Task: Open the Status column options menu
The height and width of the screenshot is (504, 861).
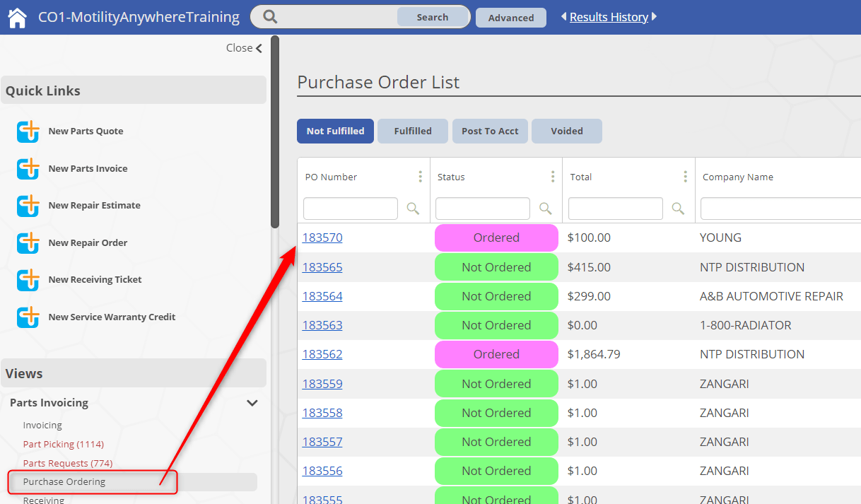Action: pos(552,177)
